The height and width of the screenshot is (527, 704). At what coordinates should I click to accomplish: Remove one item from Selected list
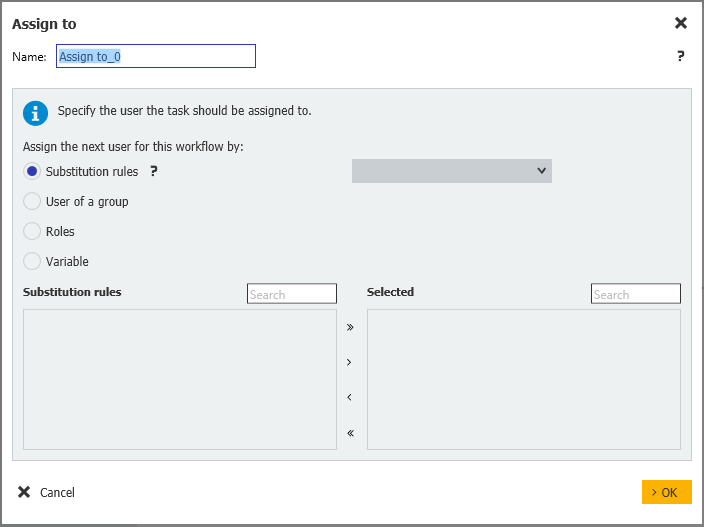(350, 397)
